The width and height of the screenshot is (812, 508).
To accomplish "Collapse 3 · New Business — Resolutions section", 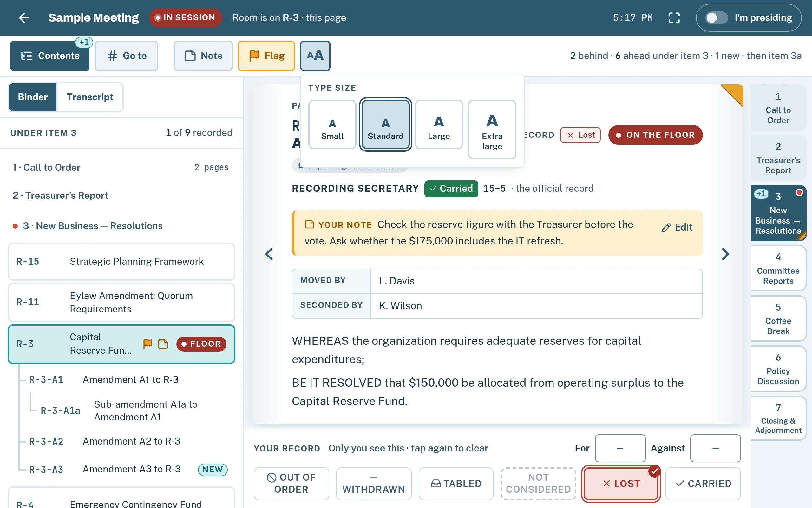I will 121,226.
